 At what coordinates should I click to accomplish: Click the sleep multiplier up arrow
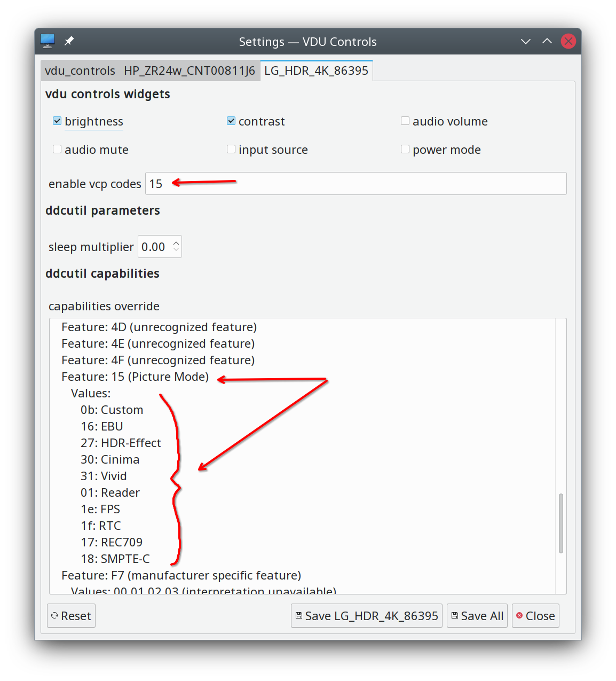pos(176,242)
